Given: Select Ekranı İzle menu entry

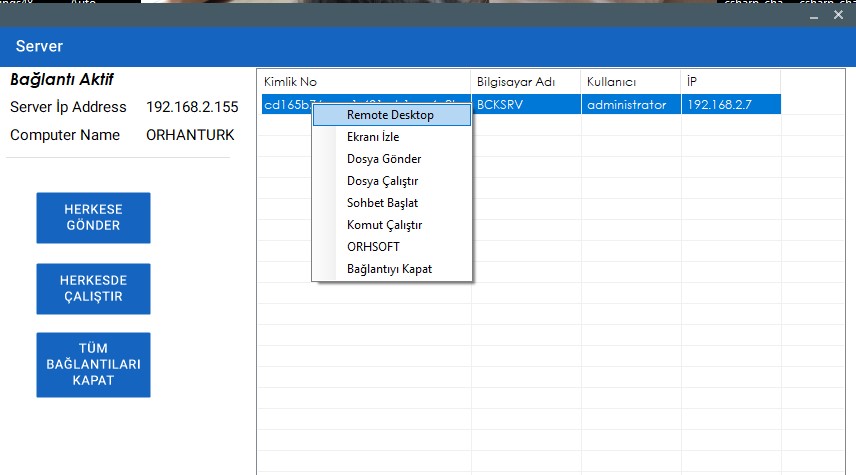Looking at the screenshot, I should click(x=391, y=137).
